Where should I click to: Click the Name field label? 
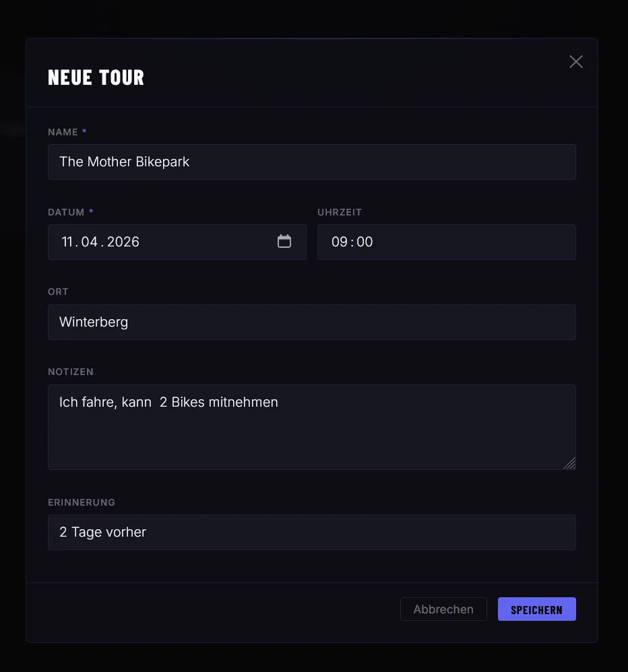click(63, 132)
